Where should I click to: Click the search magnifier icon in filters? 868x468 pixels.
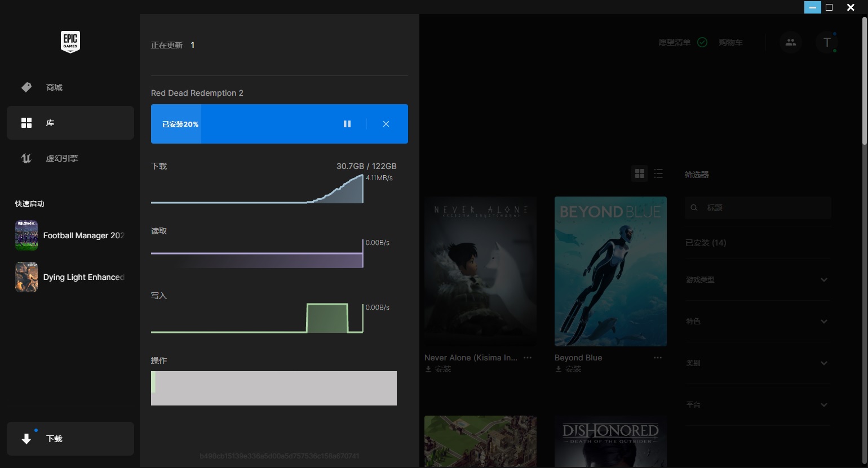(x=694, y=208)
